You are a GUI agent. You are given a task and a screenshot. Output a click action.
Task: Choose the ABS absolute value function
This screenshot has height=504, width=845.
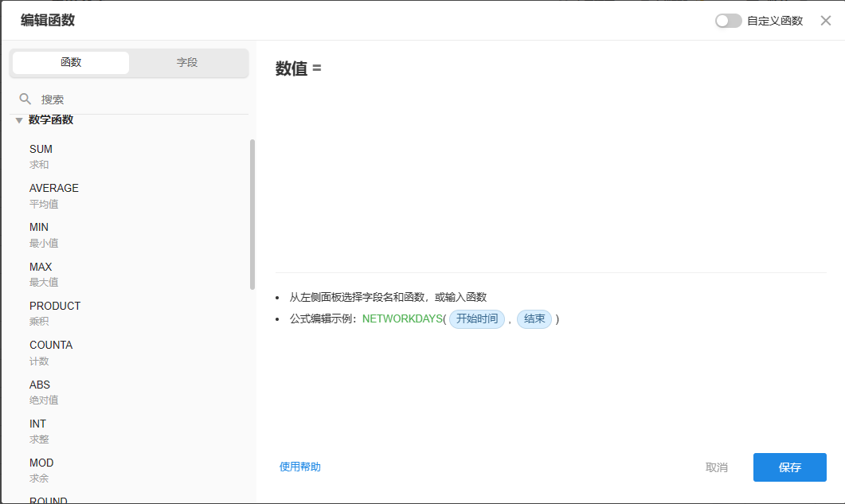click(40, 392)
